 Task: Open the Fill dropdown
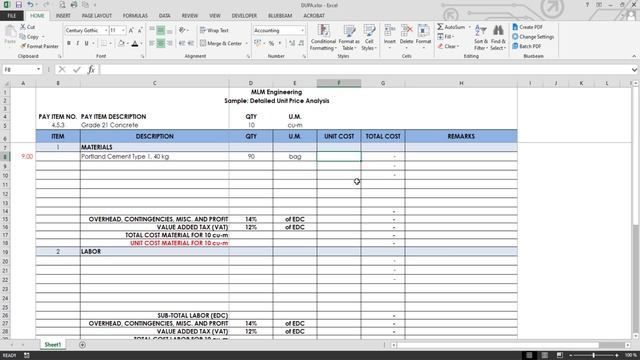(x=446, y=37)
